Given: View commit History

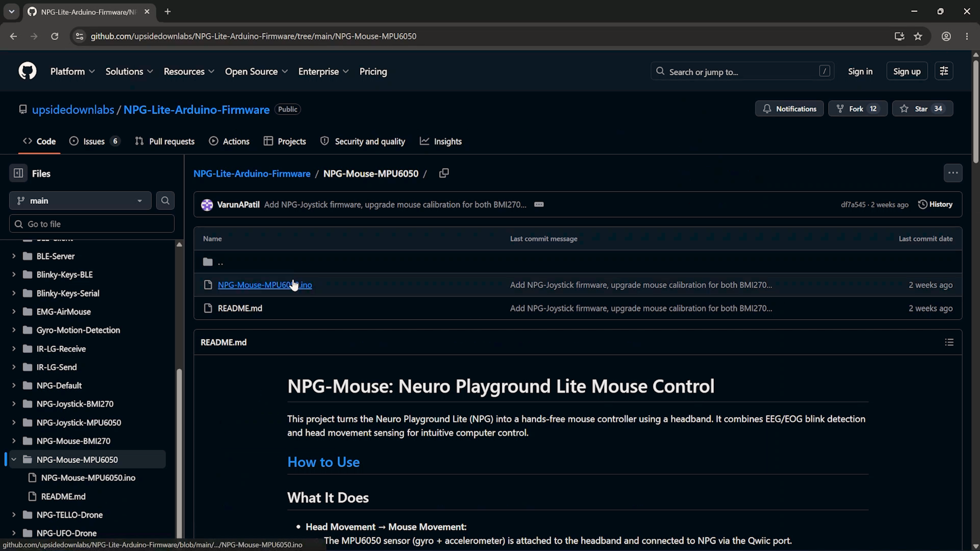Looking at the screenshot, I should (x=935, y=204).
